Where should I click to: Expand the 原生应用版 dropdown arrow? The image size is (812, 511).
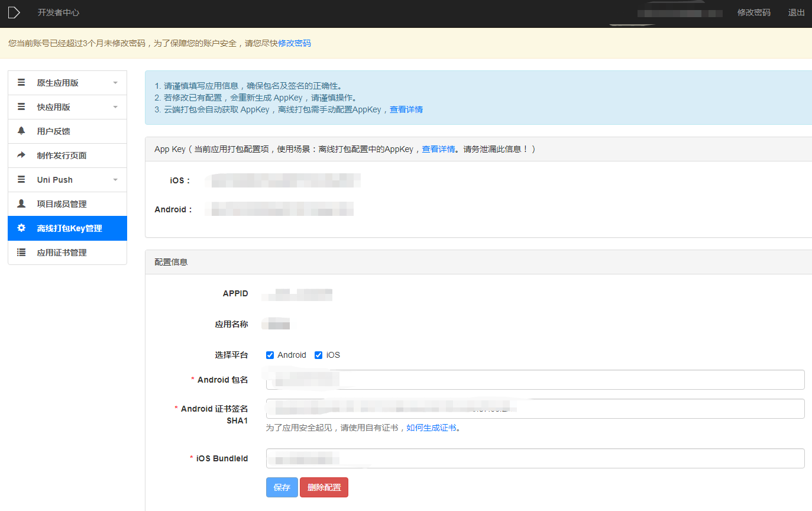[x=115, y=83]
